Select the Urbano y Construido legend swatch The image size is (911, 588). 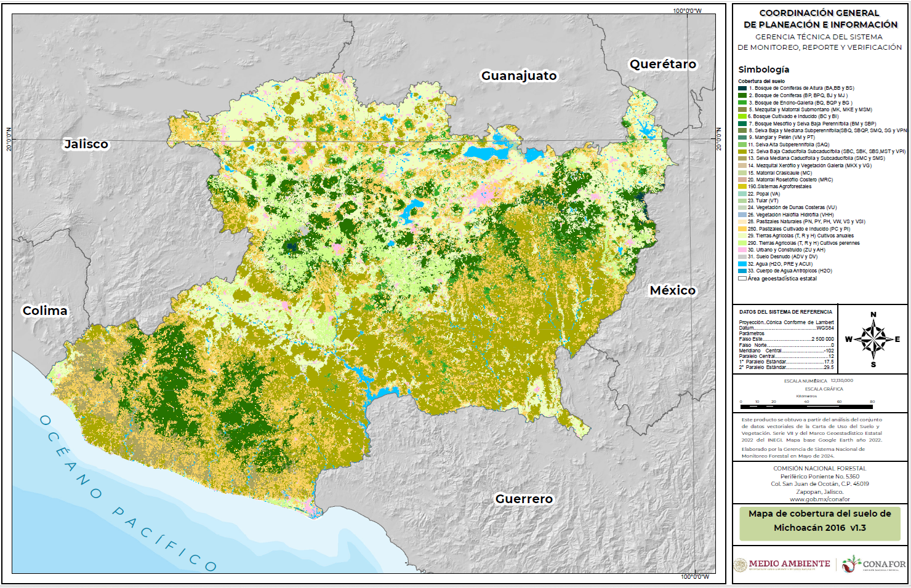(742, 250)
